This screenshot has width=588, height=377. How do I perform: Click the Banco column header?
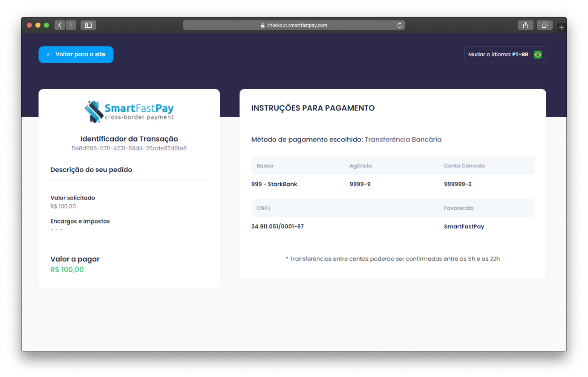click(x=265, y=166)
